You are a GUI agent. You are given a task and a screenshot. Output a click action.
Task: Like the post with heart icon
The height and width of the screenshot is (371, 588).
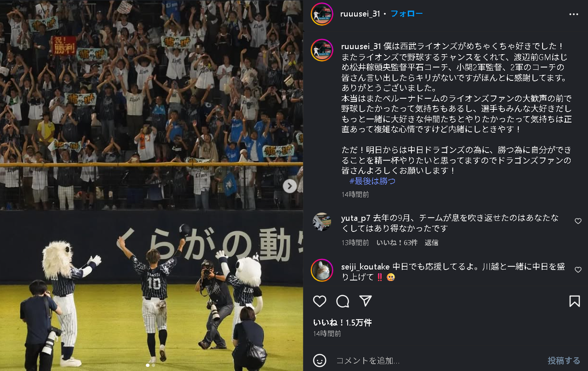point(320,301)
